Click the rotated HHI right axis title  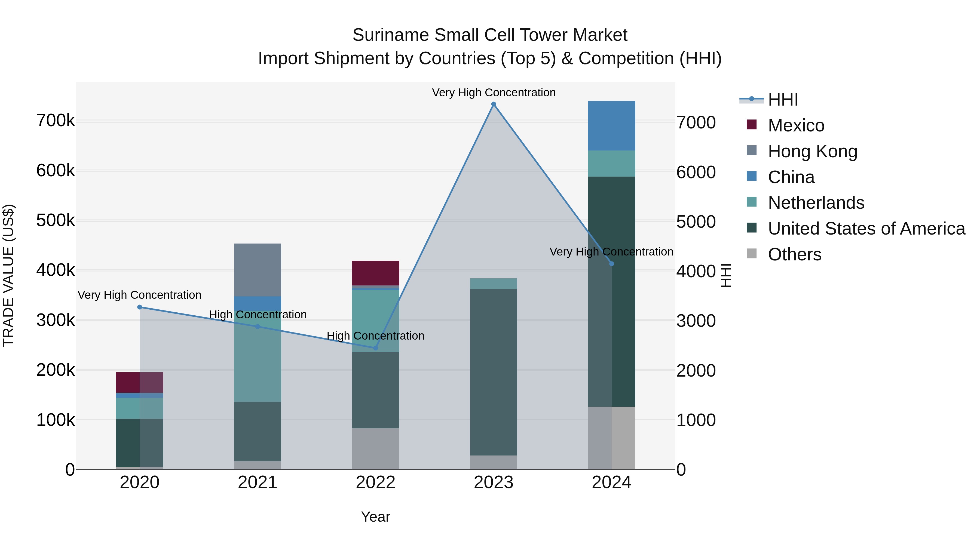(726, 275)
